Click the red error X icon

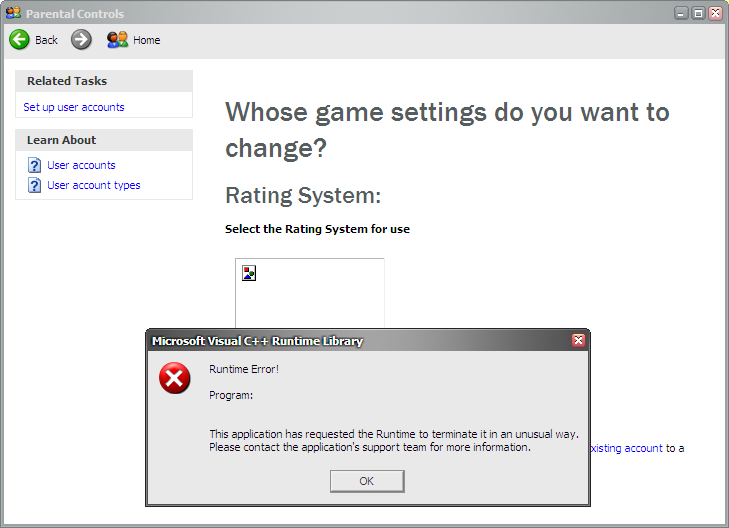pyautogui.click(x=174, y=378)
